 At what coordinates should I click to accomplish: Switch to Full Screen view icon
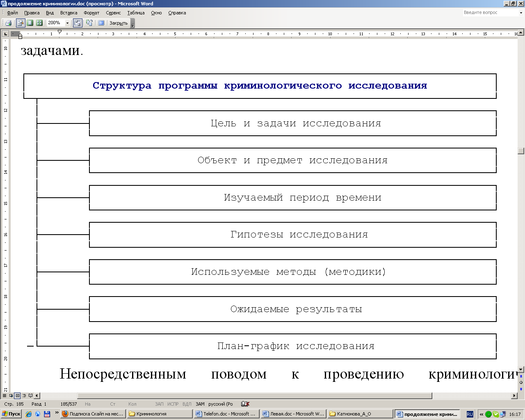click(101, 23)
